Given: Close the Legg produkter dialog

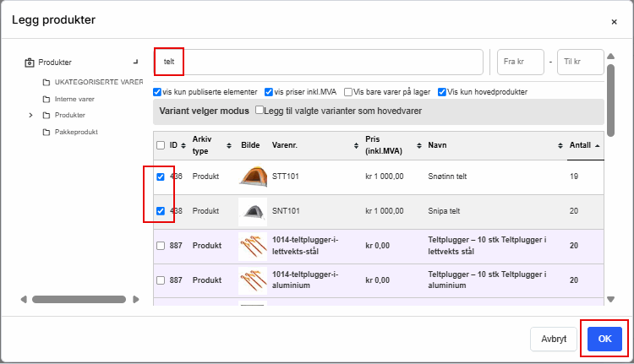Looking at the screenshot, I should (614, 21).
